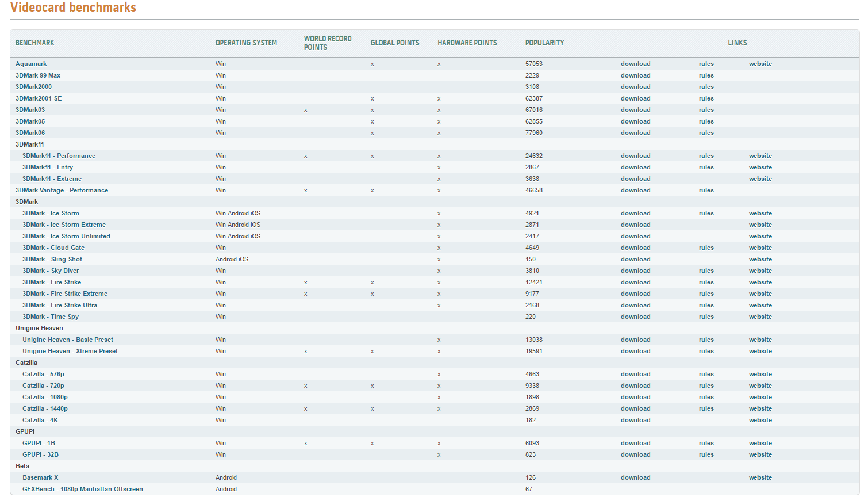The height and width of the screenshot is (501, 868).
Task: Visit the Aquamark website link
Action: (760, 64)
